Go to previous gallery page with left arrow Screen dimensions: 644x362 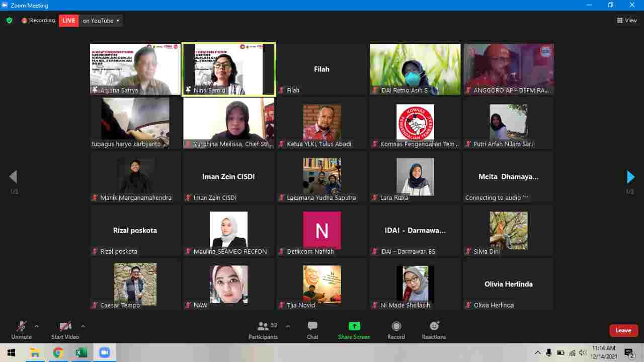(x=13, y=177)
